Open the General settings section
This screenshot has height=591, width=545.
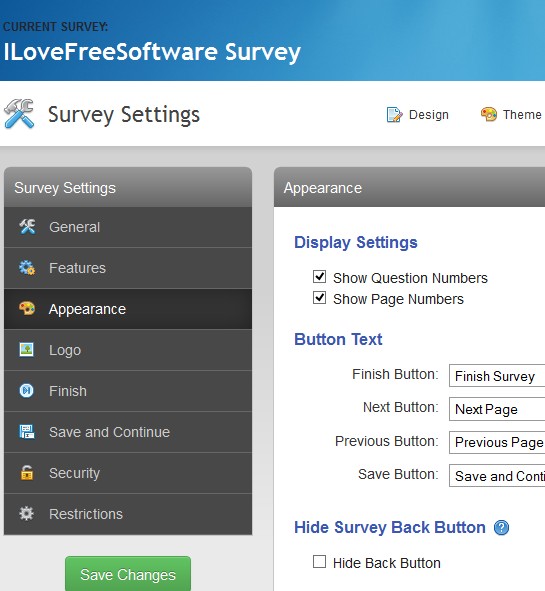click(128, 227)
